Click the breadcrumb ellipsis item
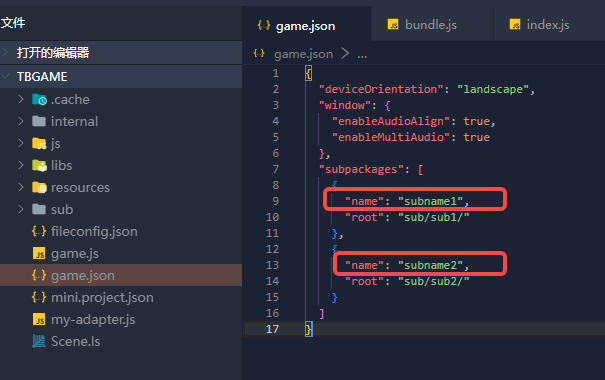The height and width of the screenshot is (380, 605). (362, 55)
